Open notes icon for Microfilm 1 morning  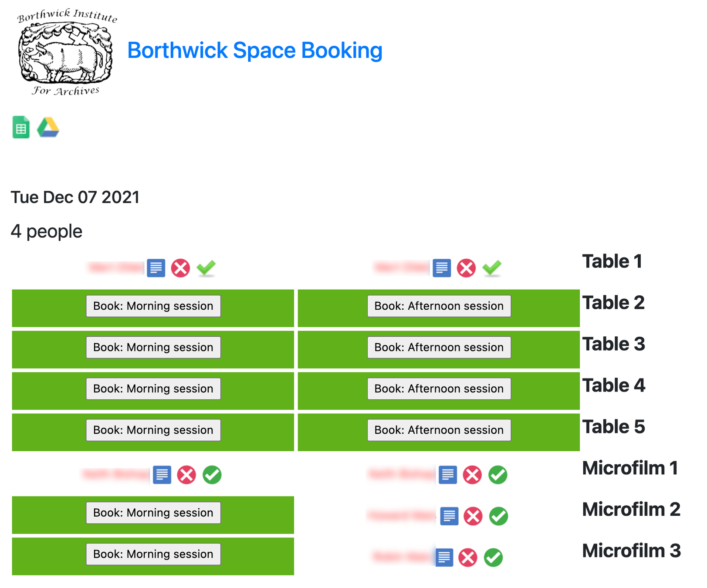[x=162, y=475]
